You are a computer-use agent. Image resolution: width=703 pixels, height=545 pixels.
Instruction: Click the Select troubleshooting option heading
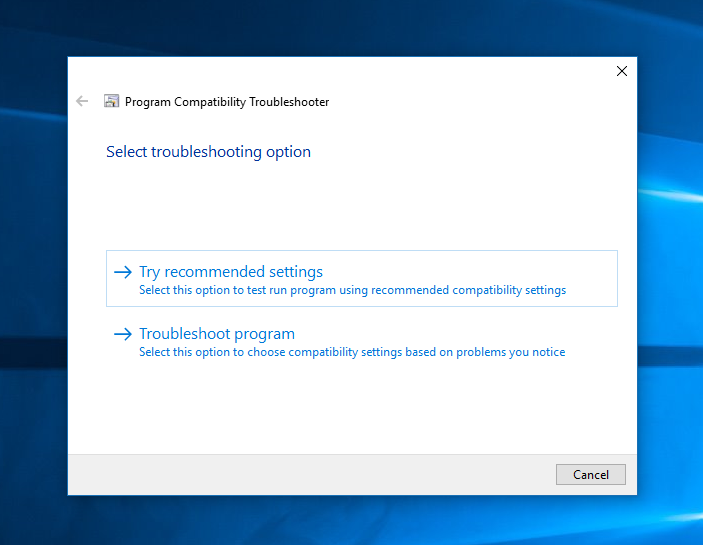[x=208, y=152]
